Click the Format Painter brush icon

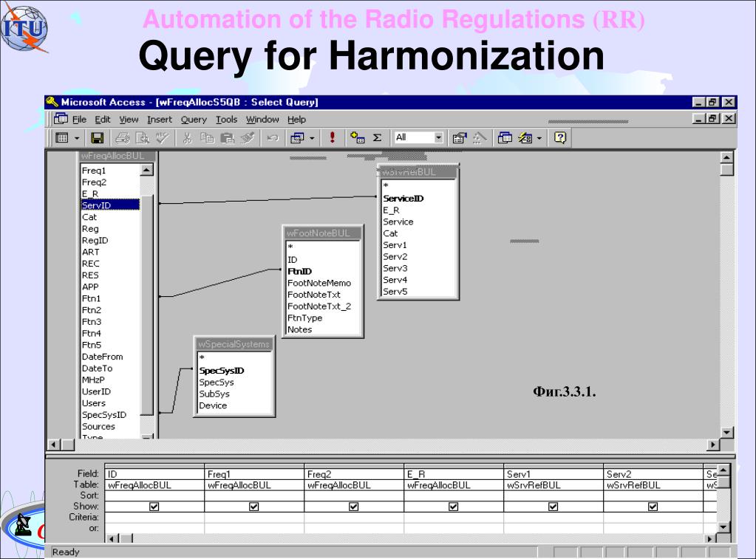point(248,138)
